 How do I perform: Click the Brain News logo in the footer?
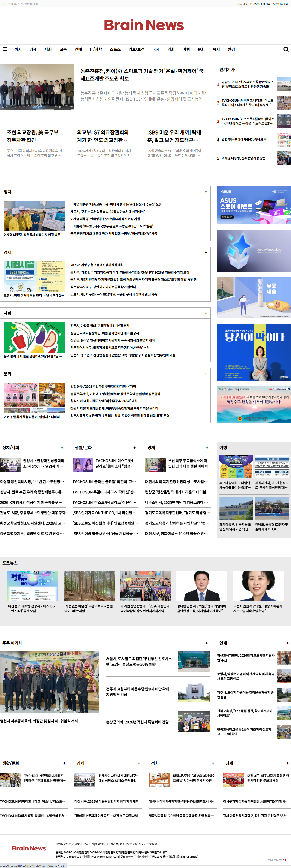(29, 848)
